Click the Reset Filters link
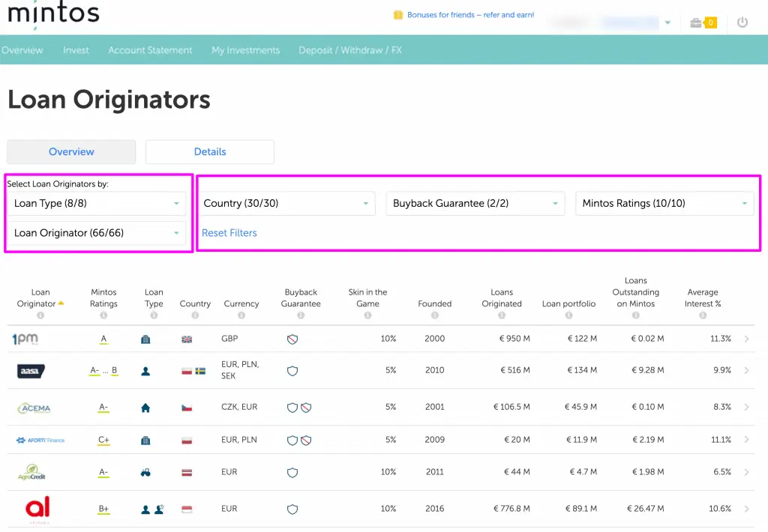 (229, 232)
